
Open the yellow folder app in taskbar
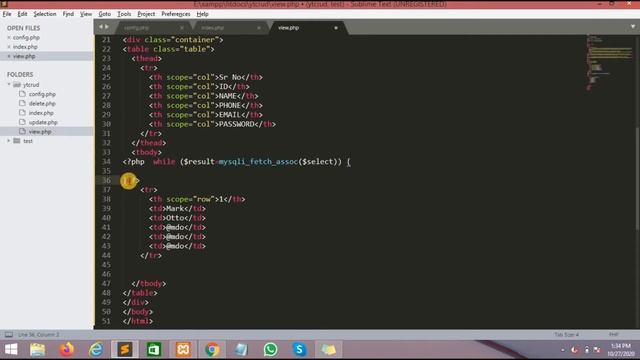pos(329,350)
